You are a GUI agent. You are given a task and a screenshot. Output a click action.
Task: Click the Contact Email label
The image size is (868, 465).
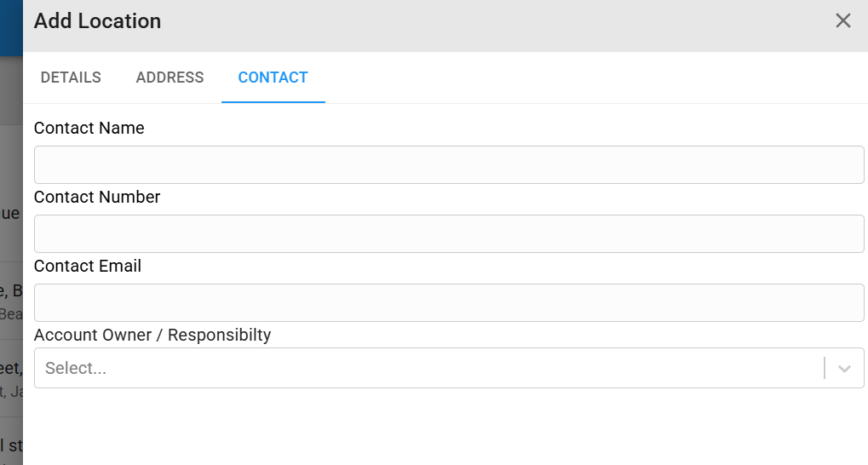pos(88,267)
